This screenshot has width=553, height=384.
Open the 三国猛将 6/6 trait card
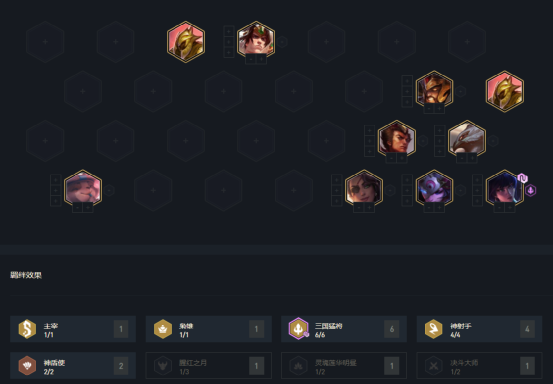[344, 329]
